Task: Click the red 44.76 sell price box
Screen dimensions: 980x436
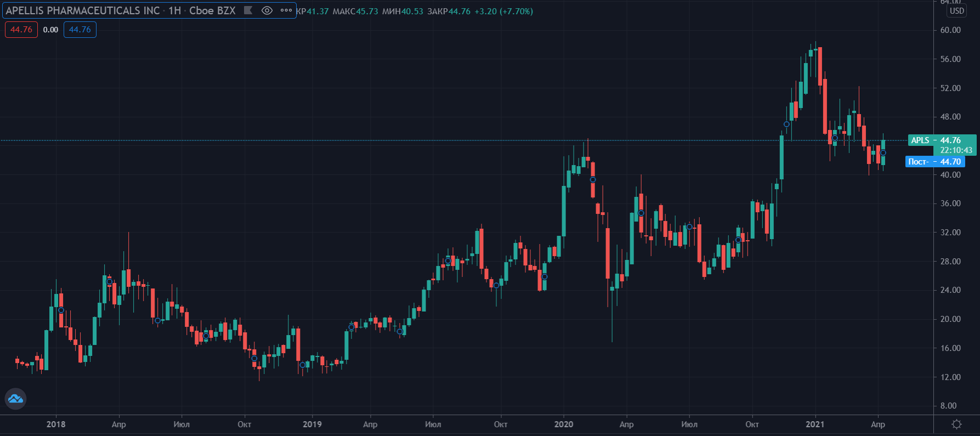Action: pyautogui.click(x=21, y=30)
